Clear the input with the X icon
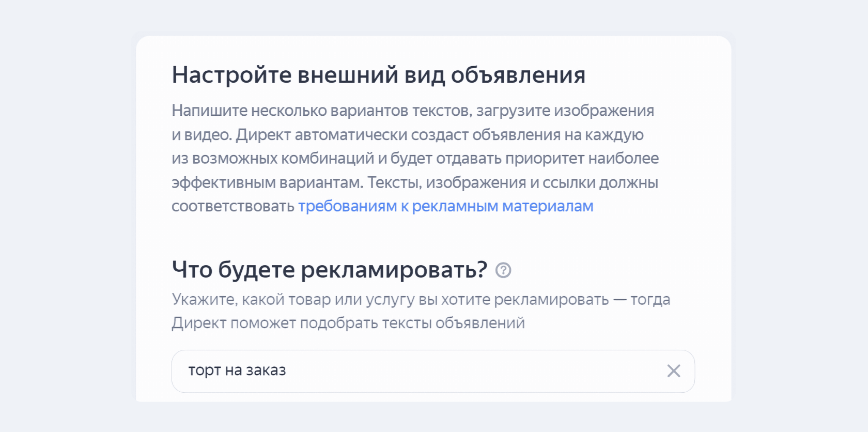This screenshot has width=868, height=432. pyautogui.click(x=673, y=371)
